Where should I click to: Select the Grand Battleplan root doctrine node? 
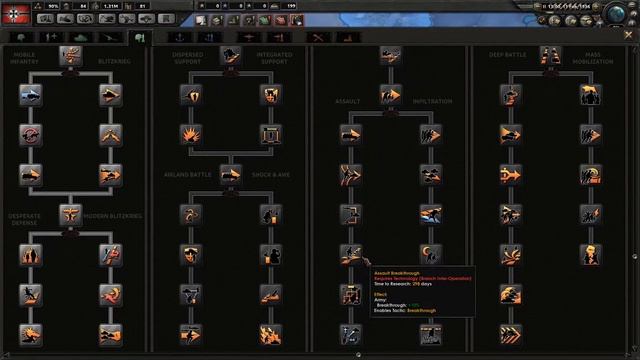pyautogui.click(x=391, y=56)
